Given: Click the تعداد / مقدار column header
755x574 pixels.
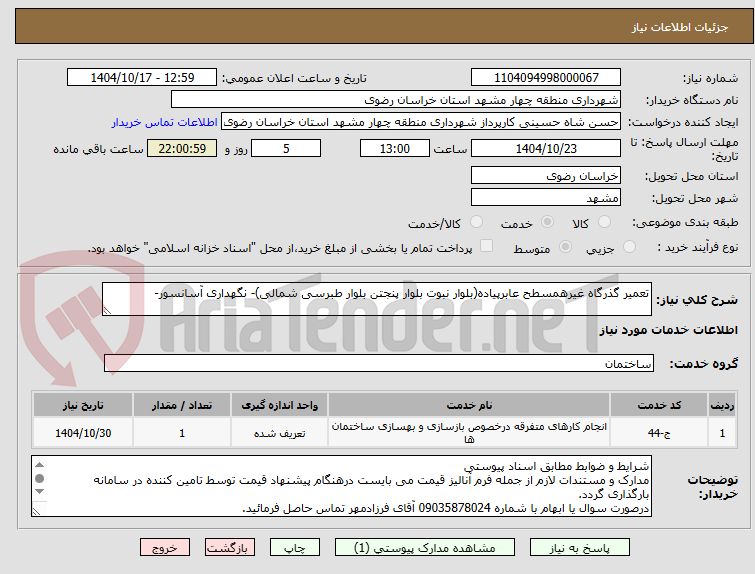Looking at the screenshot, I should [182, 405].
